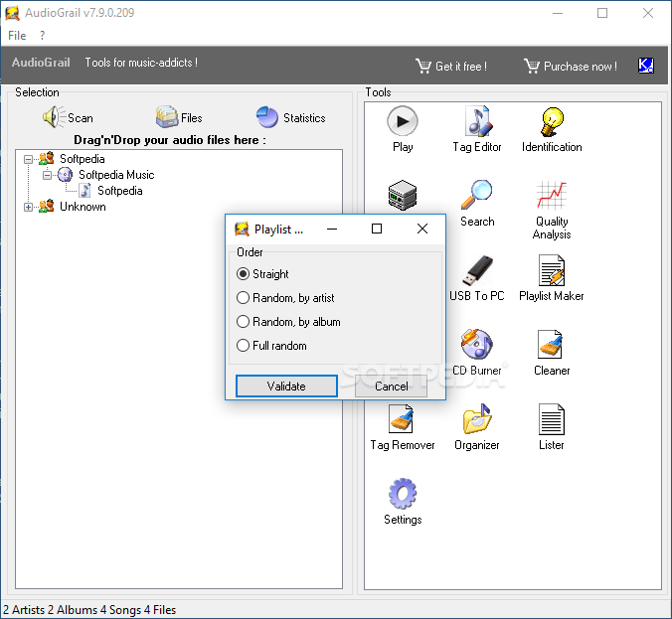Screen dimensions: 672x619
Task: Select the Unknown artist tree item
Action: [x=83, y=207]
